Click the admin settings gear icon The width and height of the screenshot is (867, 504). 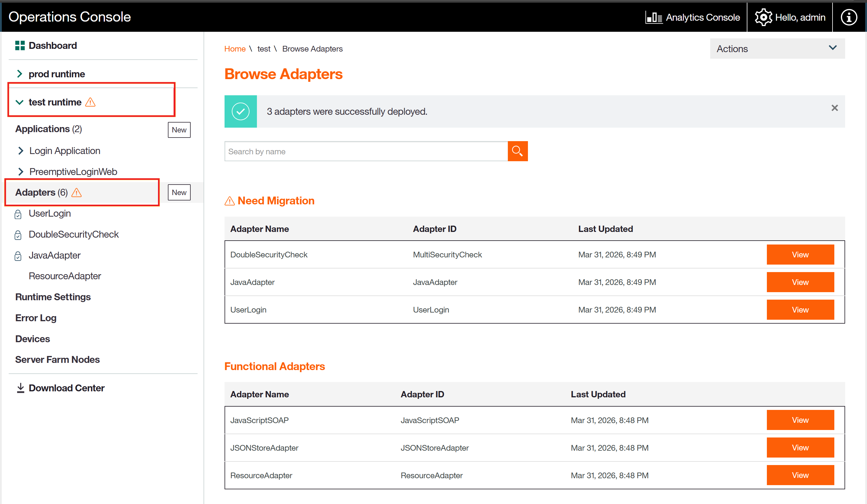[x=763, y=17]
